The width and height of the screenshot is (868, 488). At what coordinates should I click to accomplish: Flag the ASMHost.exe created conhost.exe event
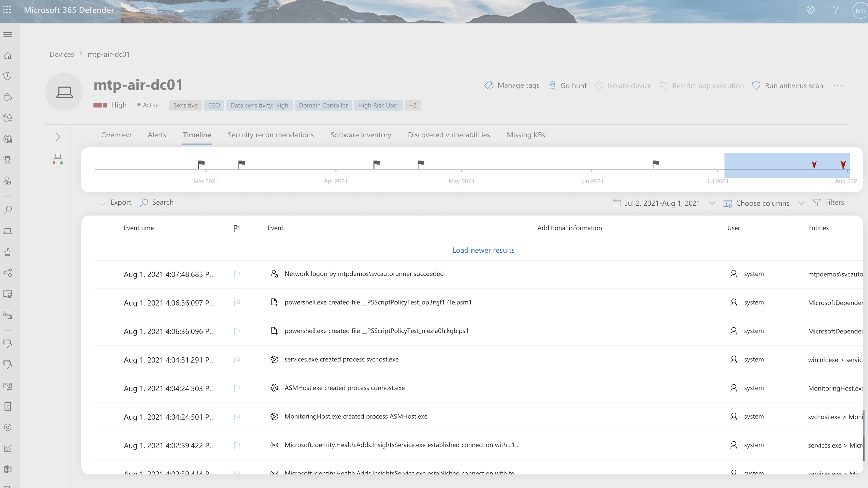click(x=237, y=388)
